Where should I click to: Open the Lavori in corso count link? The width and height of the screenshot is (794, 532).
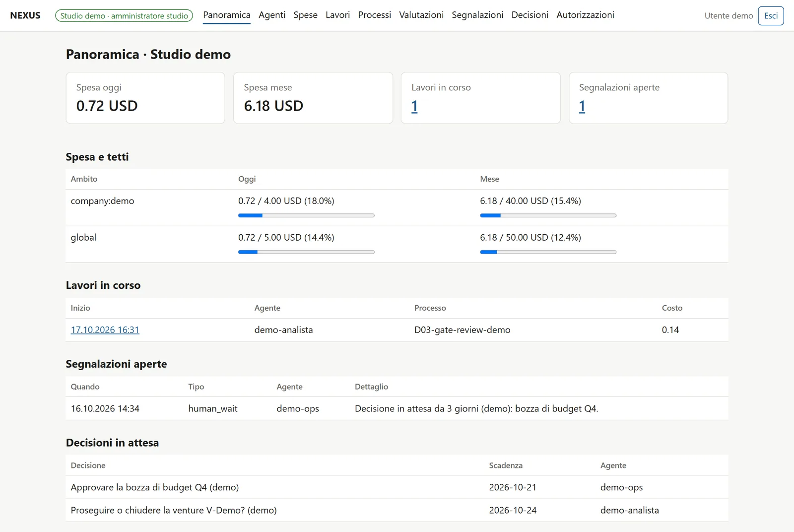click(414, 106)
